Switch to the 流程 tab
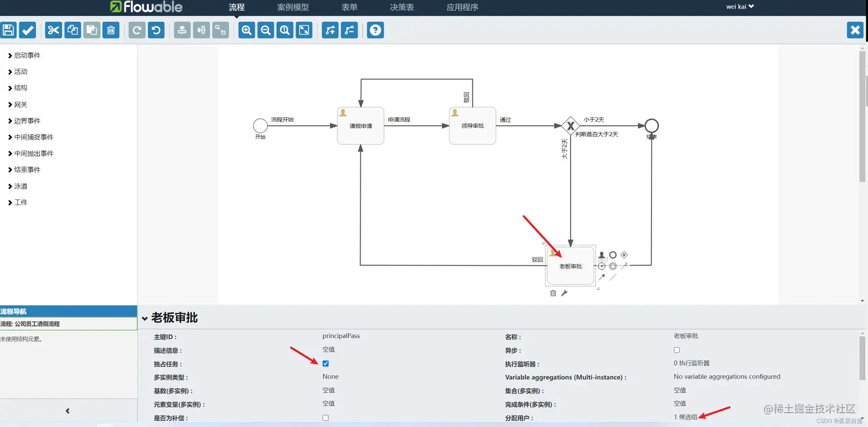The image size is (868, 427). (x=237, y=7)
